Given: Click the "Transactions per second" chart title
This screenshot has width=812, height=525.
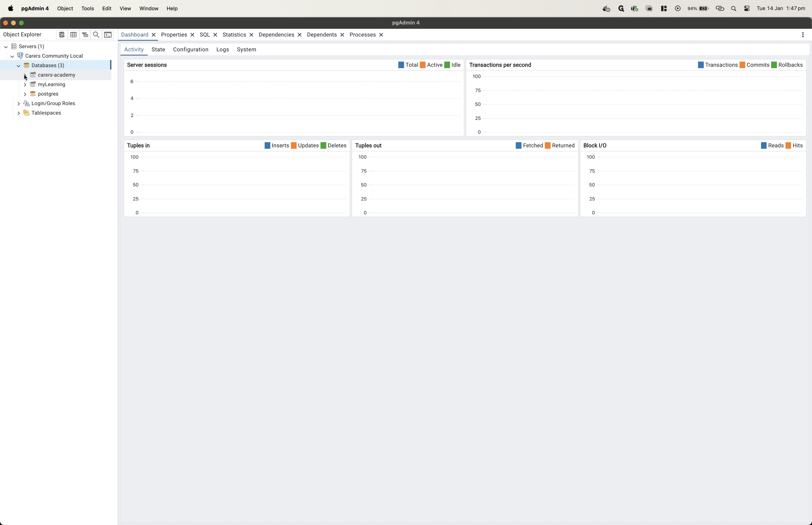Looking at the screenshot, I should 500,65.
